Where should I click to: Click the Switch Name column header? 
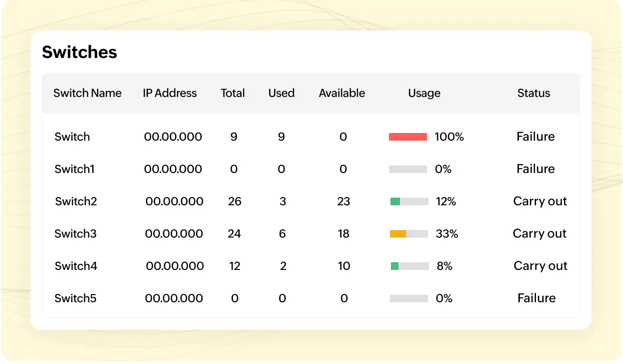[x=88, y=93]
